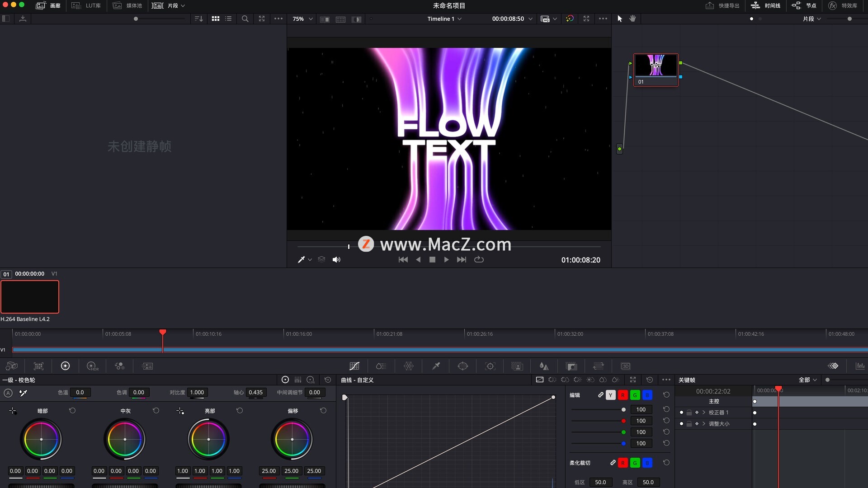This screenshot has height=488, width=868.
Task: Toggle auto balance A button
Action: pos(8,393)
